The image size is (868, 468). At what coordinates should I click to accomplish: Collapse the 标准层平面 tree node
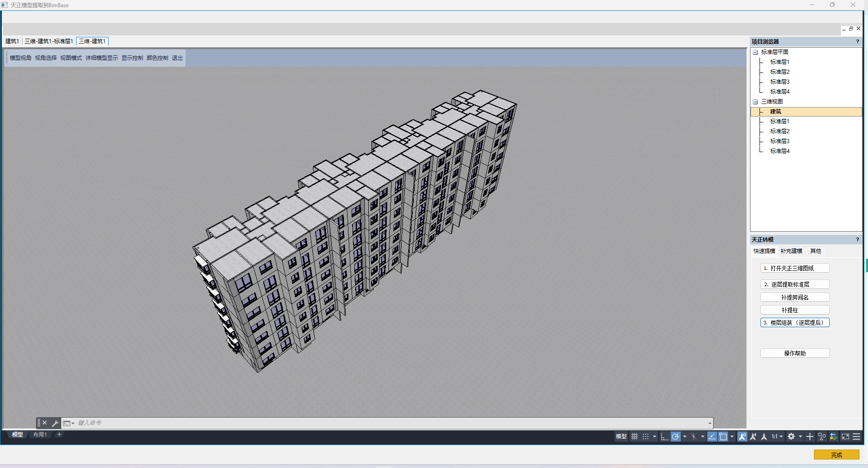pyautogui.click(x=755, y=52)
